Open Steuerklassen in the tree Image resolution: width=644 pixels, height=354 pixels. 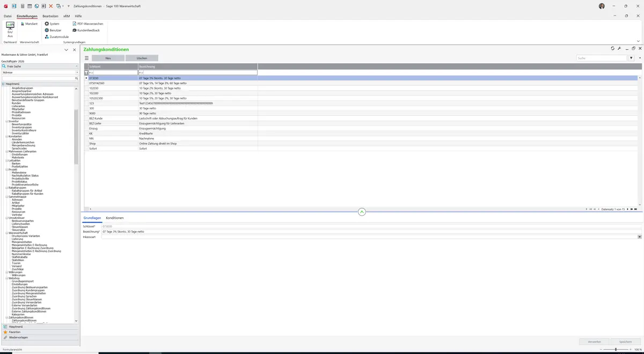(x=19, y=227)
